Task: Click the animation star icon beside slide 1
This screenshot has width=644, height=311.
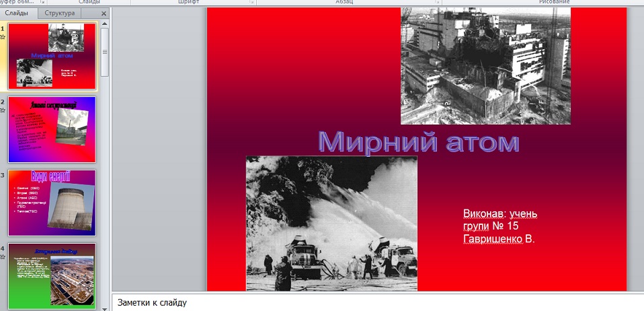Action: pyautogui.click(x=3, y=37)
